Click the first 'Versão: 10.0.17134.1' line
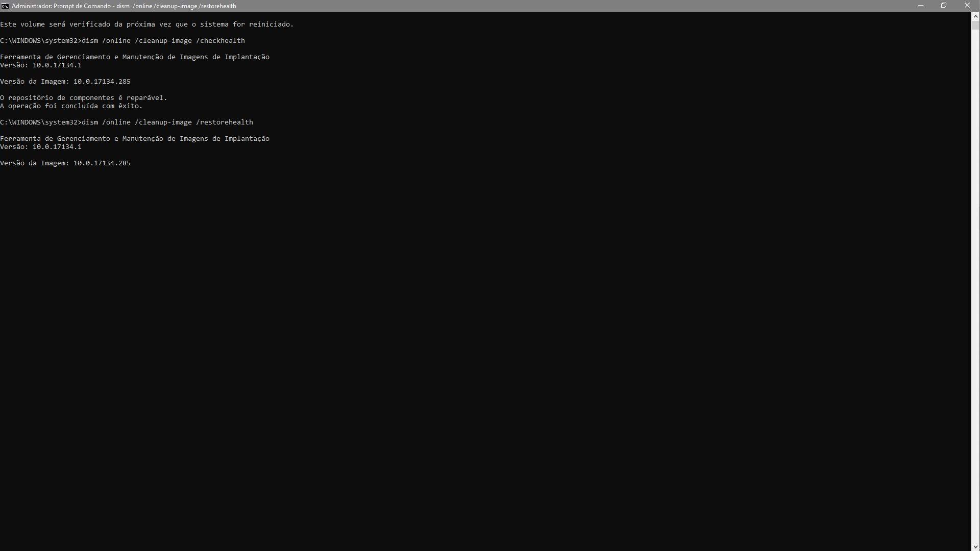 41,65
